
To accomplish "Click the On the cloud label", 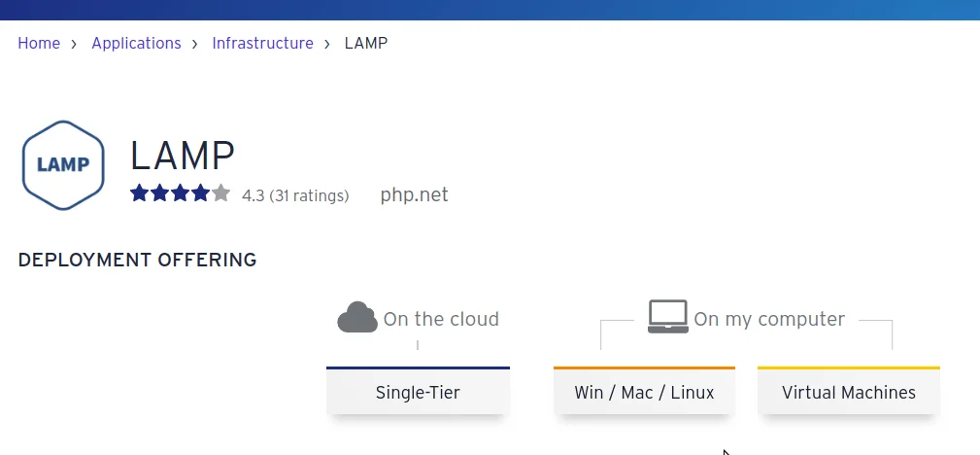I will [441, 319].
